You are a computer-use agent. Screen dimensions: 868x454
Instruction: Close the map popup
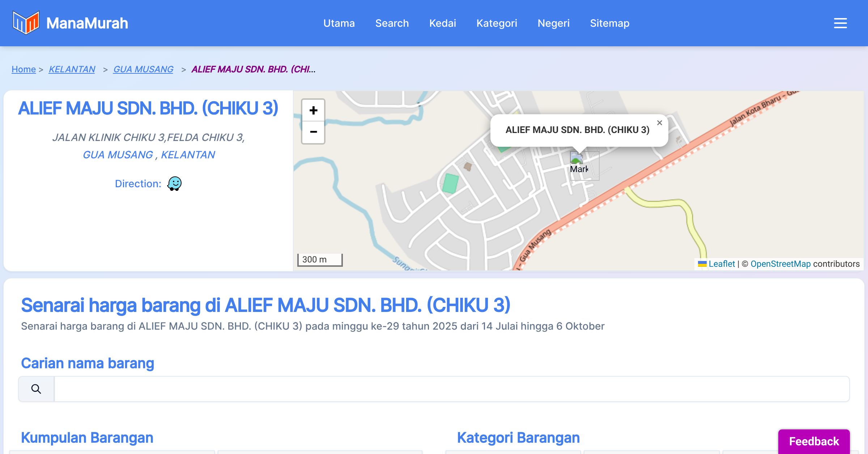[x=659, y=123]
